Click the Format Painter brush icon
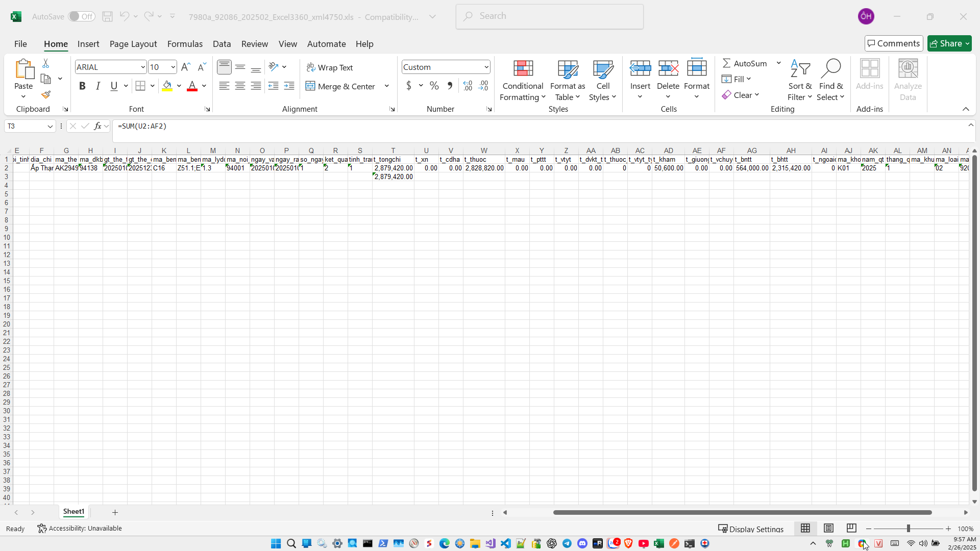Viewport: 980px width, 551px height. [46, 95]
